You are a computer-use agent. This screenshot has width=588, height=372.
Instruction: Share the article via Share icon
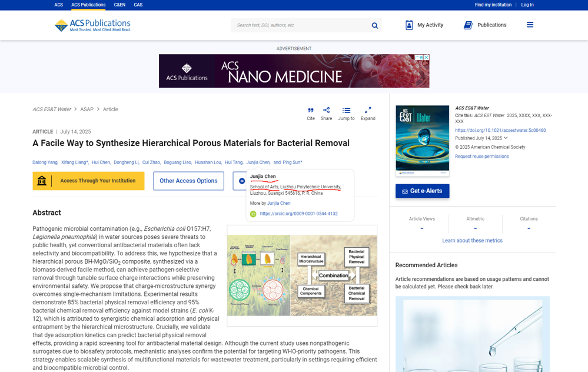point(326,111)
